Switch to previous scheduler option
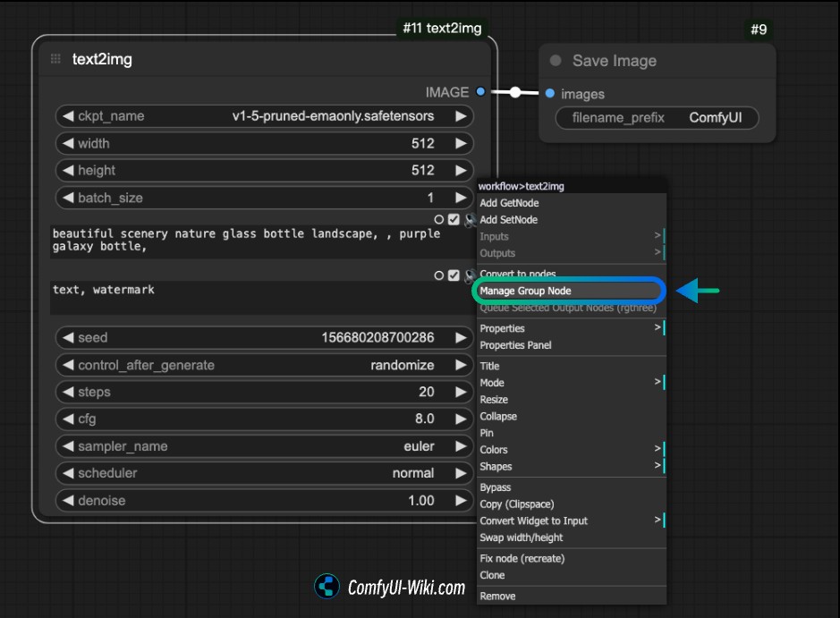This screenshot has height=618, width=840. pos(67,473)
